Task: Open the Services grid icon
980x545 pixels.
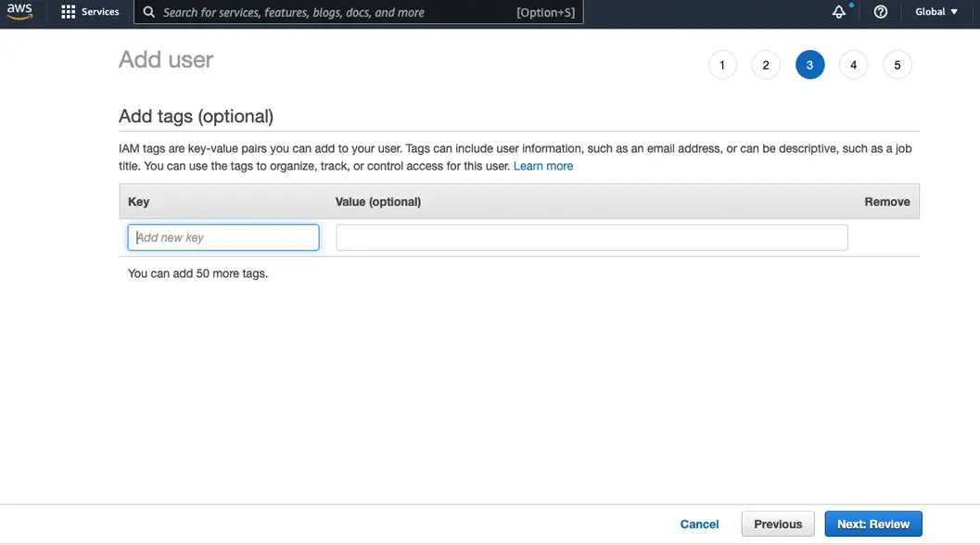Action: 68,12
